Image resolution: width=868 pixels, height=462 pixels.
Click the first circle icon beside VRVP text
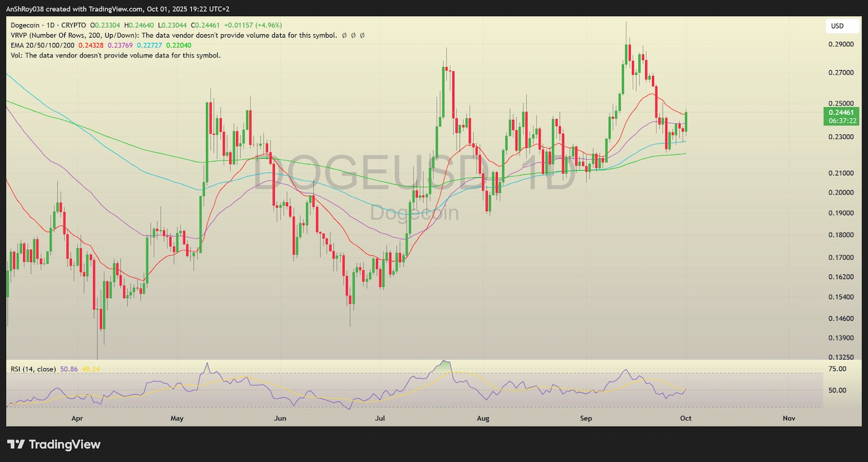[344, 35]
